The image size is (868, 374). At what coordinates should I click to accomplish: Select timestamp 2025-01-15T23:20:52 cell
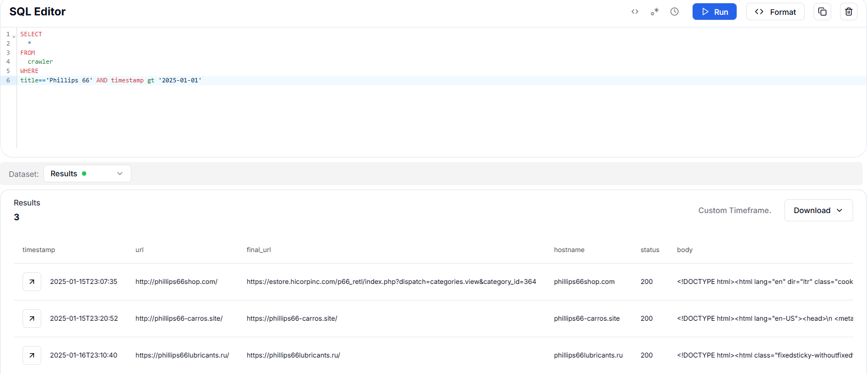84,319
